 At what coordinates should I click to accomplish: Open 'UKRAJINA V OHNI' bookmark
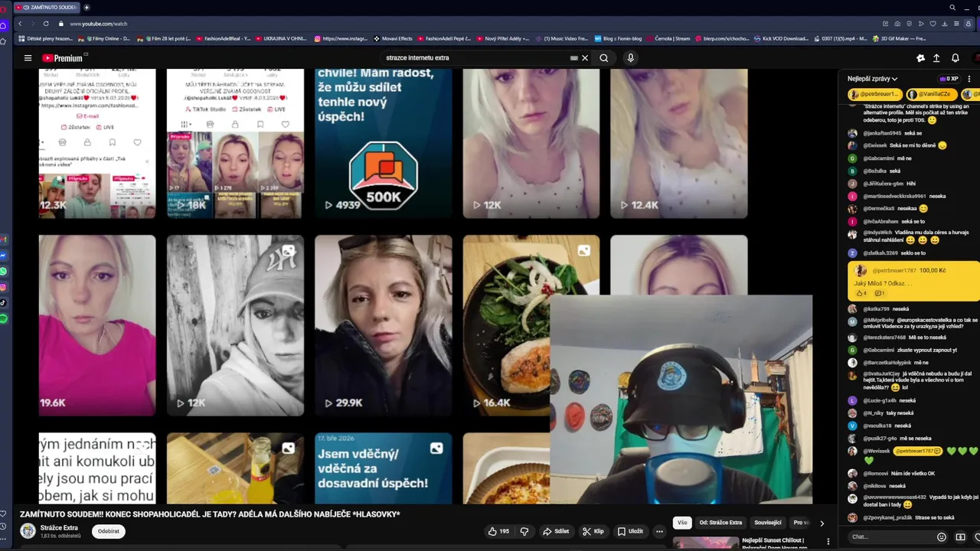pyautogui.click(x=280, y=38)
